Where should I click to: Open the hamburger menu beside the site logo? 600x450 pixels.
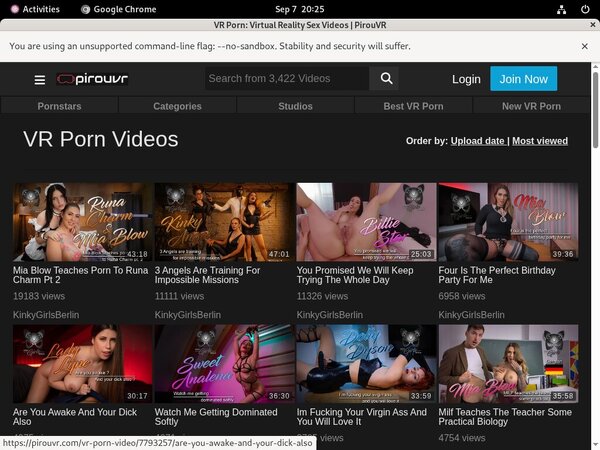(x=40, y=80)
